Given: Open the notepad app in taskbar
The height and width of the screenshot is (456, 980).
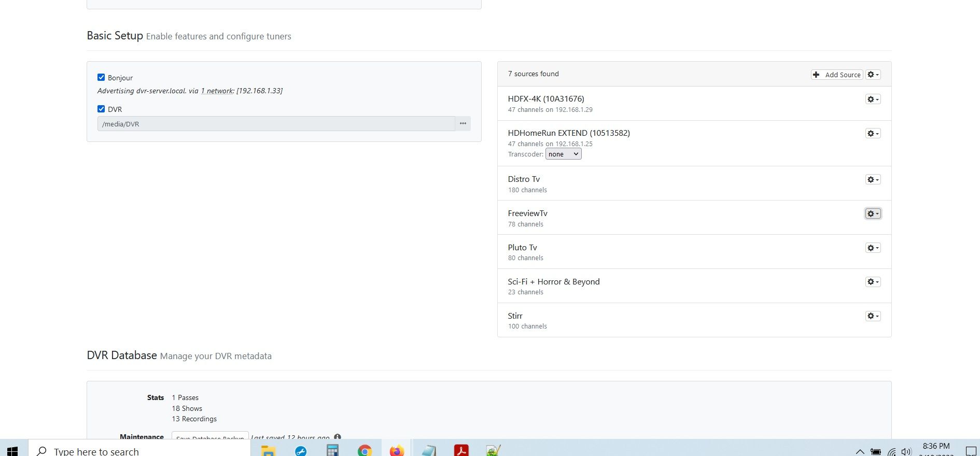Looking at the screenshot, I should (429, 450).
